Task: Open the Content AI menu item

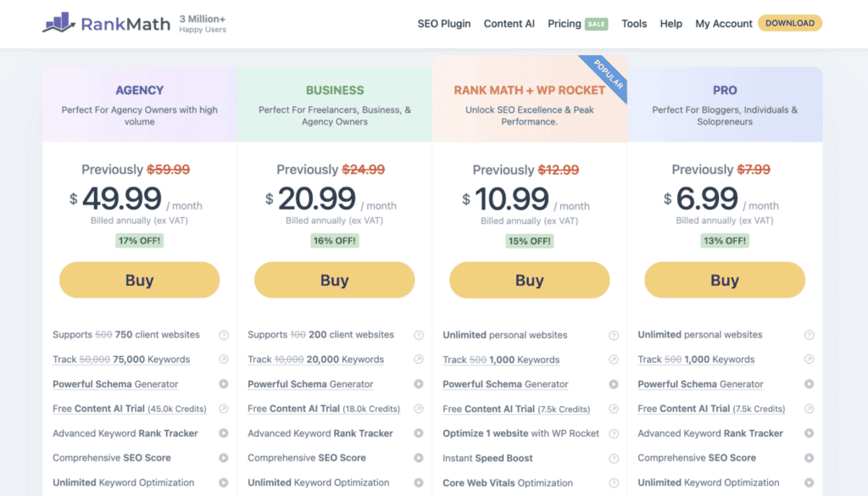Action: coord(509,24)
